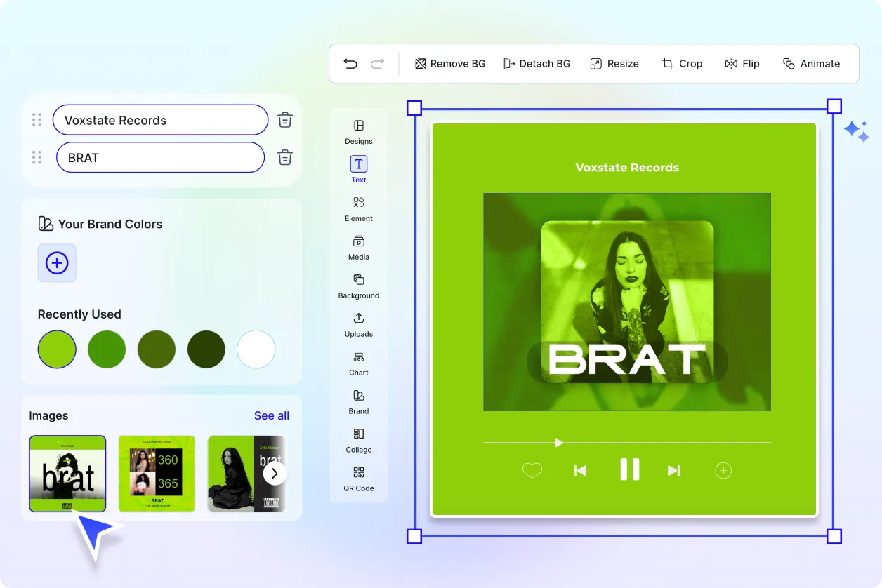
Task: Open the Designs panel
Action: [358, 133]
